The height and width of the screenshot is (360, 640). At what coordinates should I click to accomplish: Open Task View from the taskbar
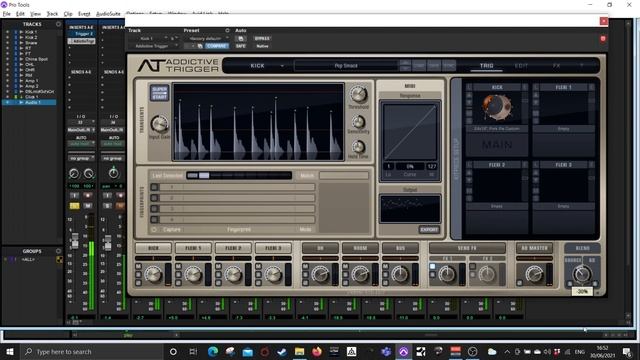(193, 351)
